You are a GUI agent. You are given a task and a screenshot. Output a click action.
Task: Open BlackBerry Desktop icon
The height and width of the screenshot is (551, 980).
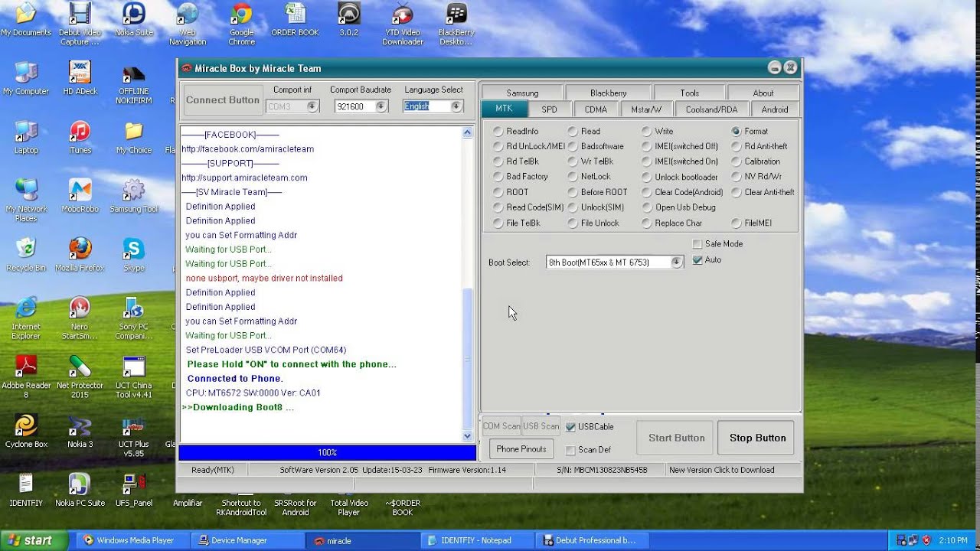(x=456, y=23)
